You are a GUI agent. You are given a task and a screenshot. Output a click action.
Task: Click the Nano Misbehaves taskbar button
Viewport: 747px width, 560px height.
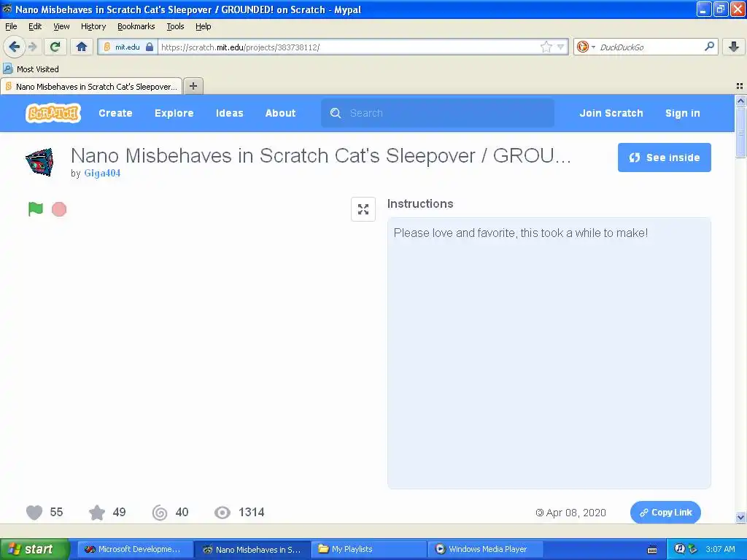(252, 549)
